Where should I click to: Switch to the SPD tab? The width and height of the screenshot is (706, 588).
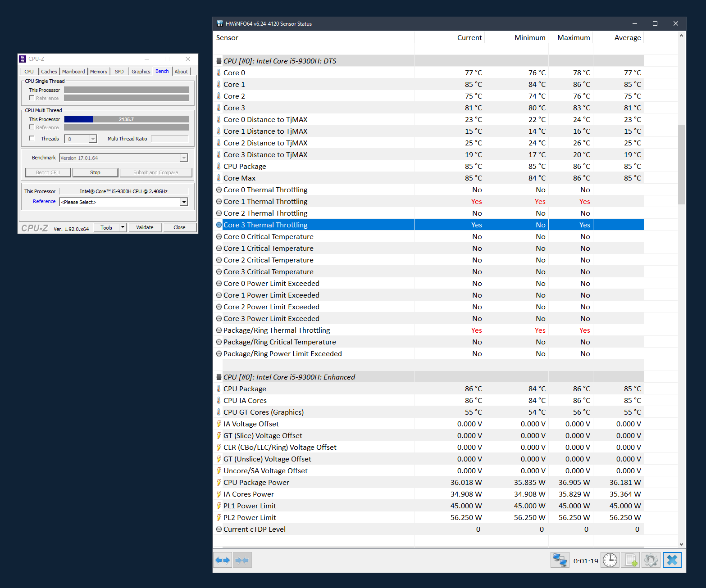(x=119, y=72)
